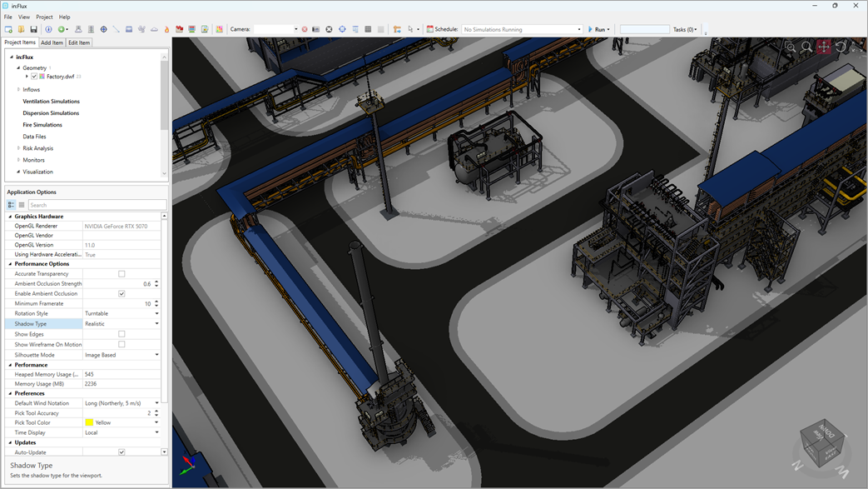The width and height of the screenshot is (868, 489).
Task: Click the multicolor grid palette toolbar icon
Action: click(x=219, y=29)
